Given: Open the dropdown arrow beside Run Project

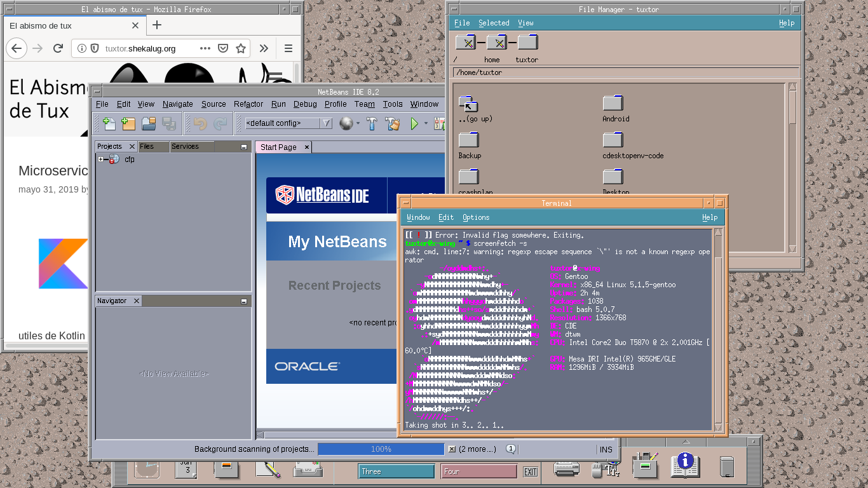Looking at the screenshot, I should click(426, 124).
